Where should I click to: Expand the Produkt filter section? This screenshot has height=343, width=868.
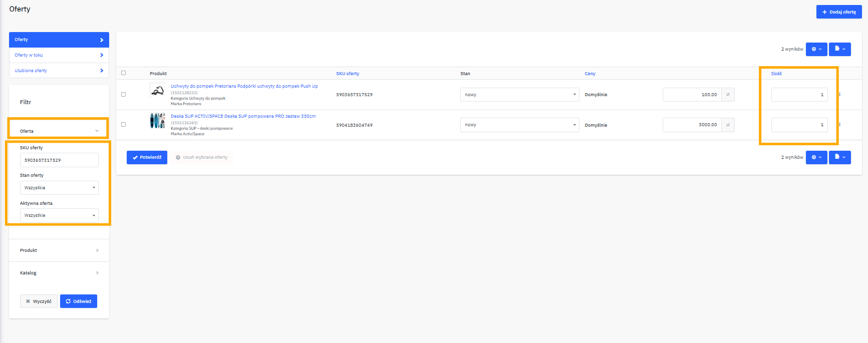point(59,250)
